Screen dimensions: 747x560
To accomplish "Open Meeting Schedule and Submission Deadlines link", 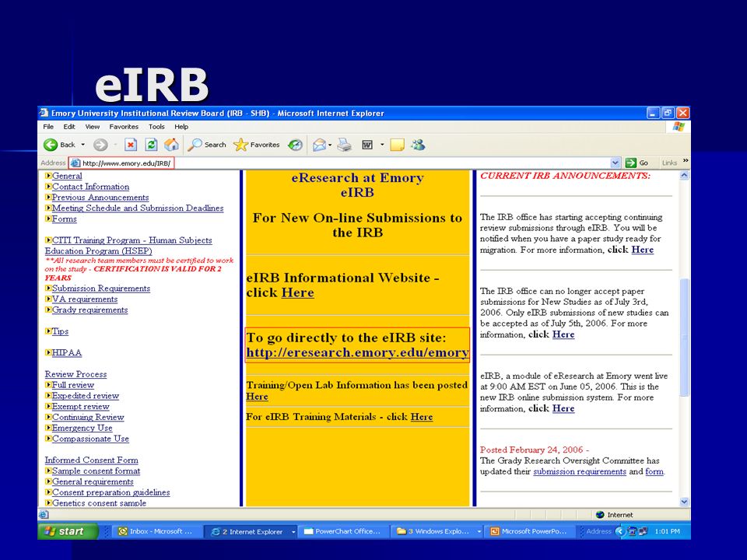I will click(138, 208).
